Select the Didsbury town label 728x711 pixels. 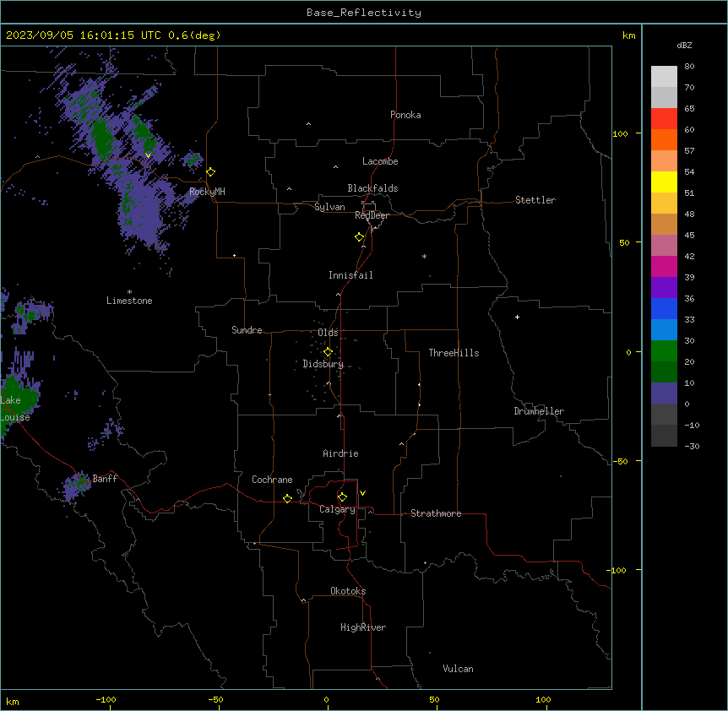(323, 364)
